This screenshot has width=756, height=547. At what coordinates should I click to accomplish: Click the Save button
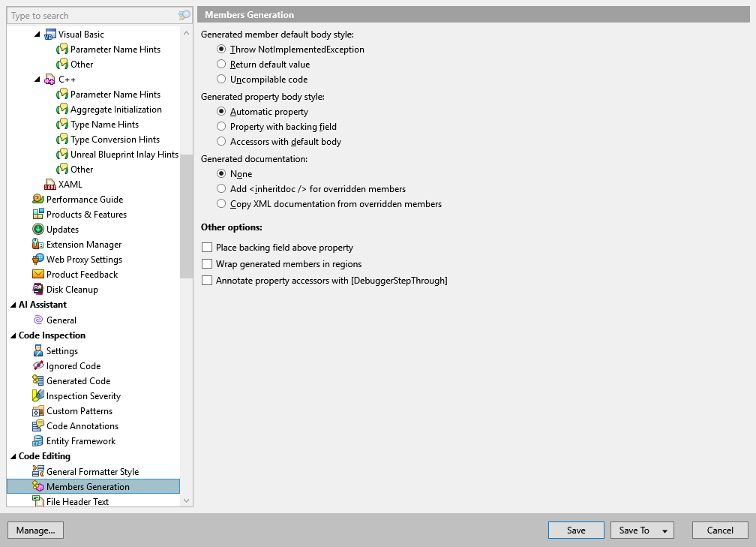[x=576, y=530]
